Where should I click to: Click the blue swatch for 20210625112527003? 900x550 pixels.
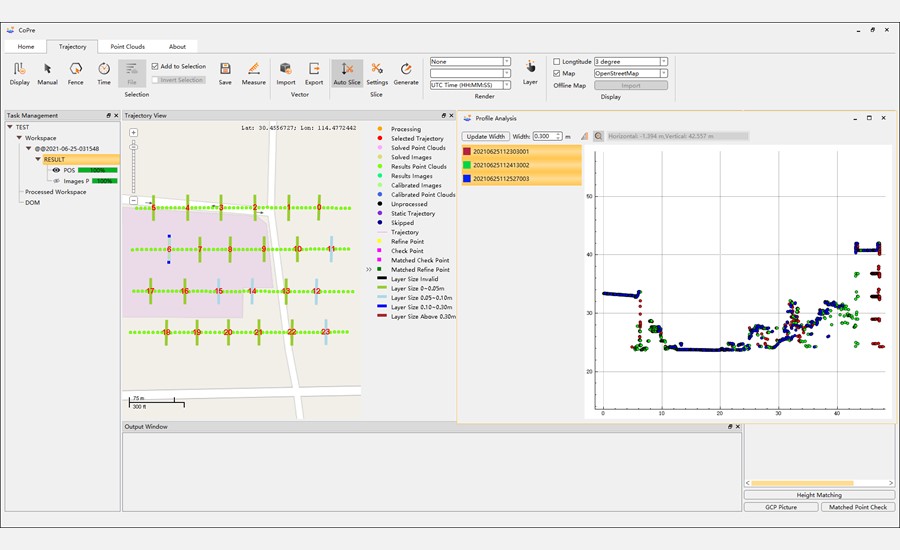click(466, 179)
